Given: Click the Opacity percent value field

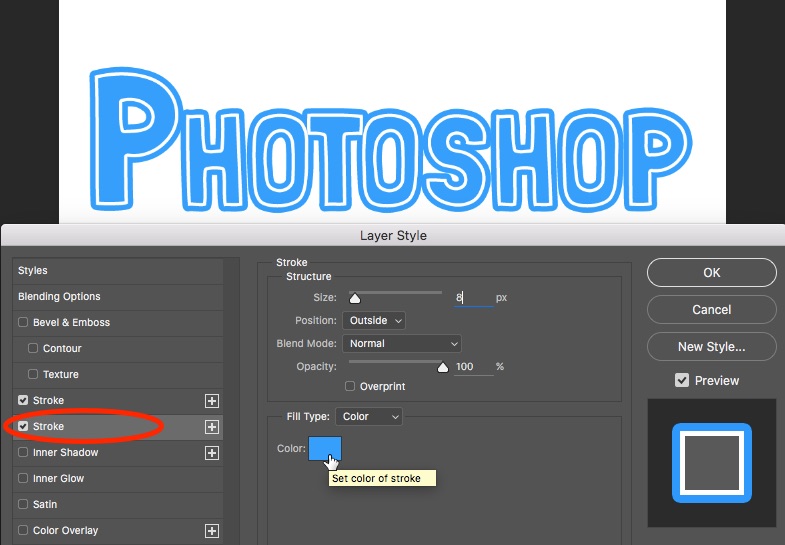Looking at the screenshot, I should 473,367.
